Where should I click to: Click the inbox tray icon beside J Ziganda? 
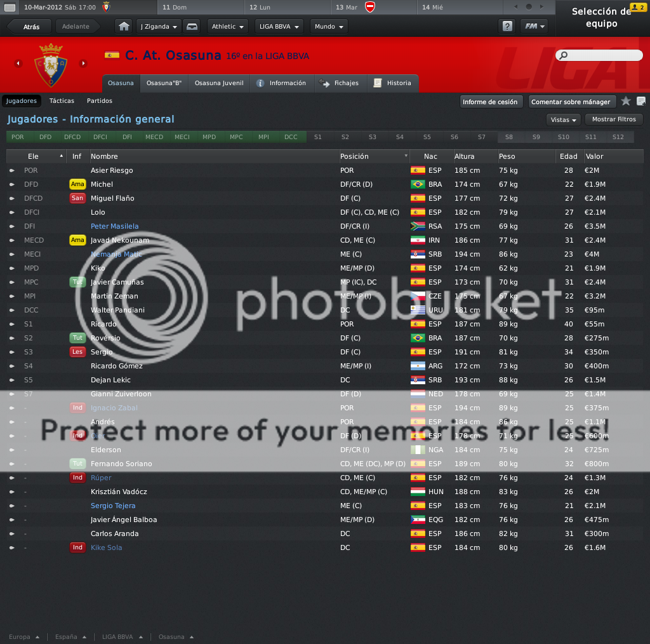coord(192,27)
